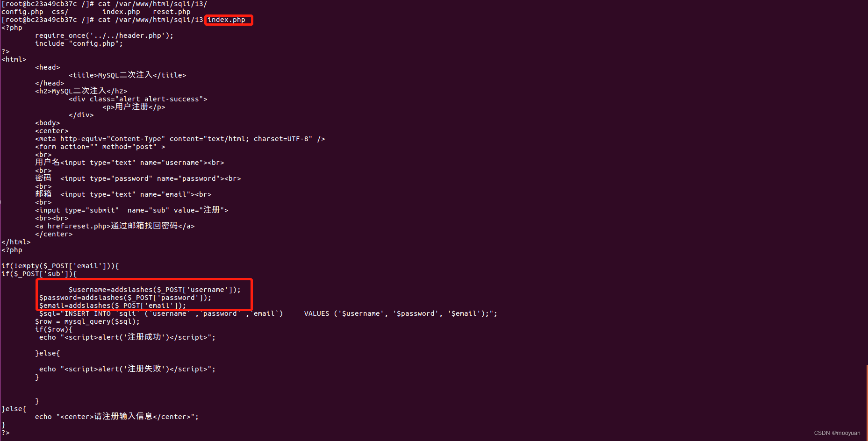Click the 用户名 input name="username" line

(129, 163)
